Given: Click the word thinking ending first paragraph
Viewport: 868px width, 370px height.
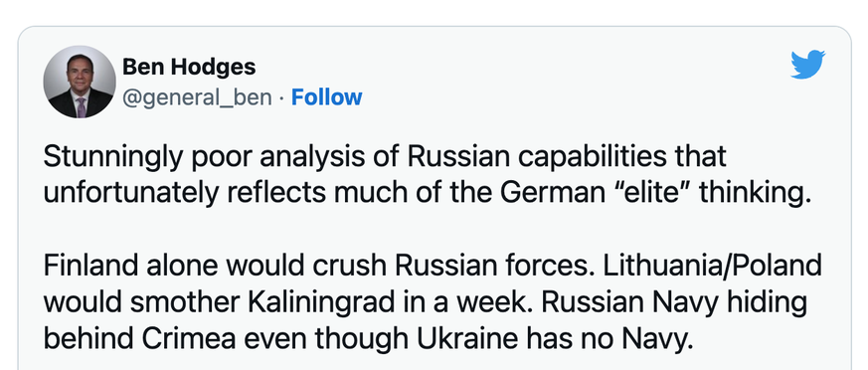Looking at the screenshot, I should click(754, 193).
